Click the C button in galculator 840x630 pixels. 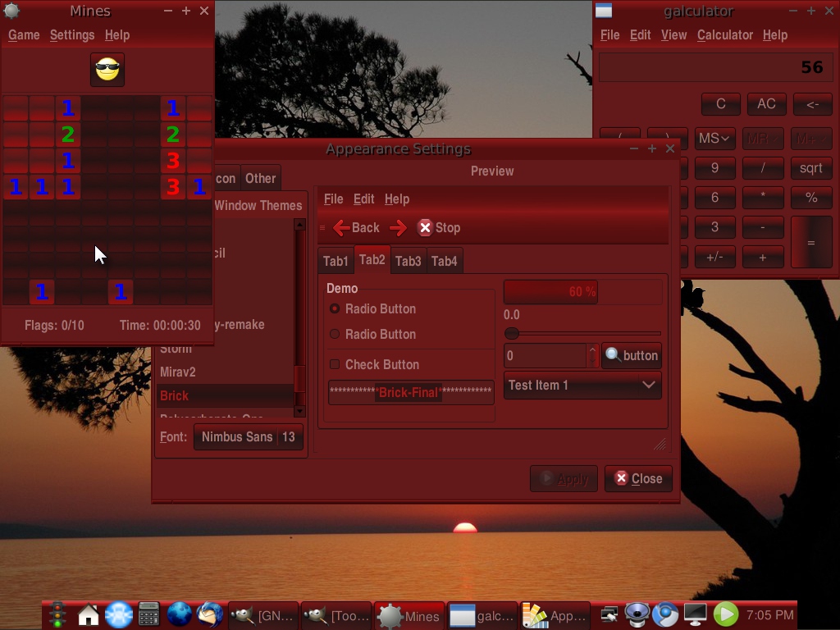tap(720, 104)
